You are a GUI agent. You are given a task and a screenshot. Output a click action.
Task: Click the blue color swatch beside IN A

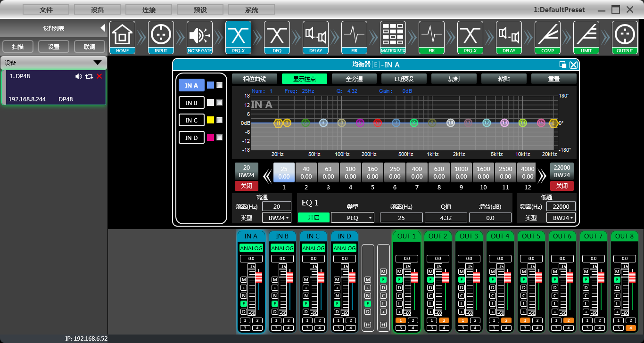point(211,85)
